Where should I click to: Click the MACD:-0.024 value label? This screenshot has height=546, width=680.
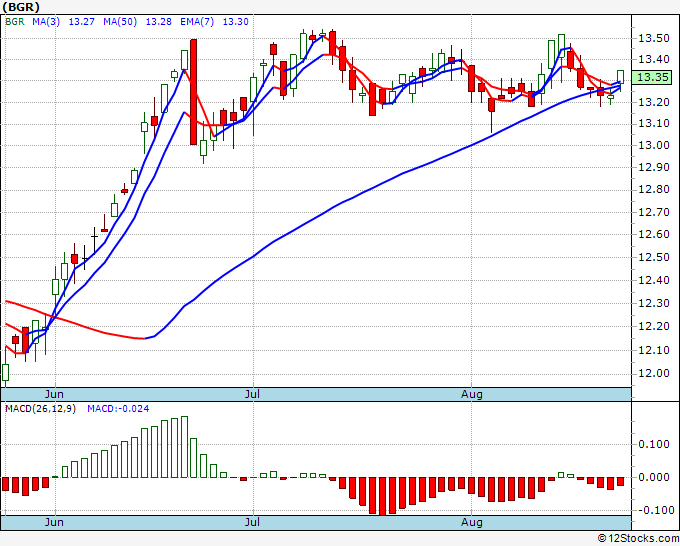tap(118, 409)
